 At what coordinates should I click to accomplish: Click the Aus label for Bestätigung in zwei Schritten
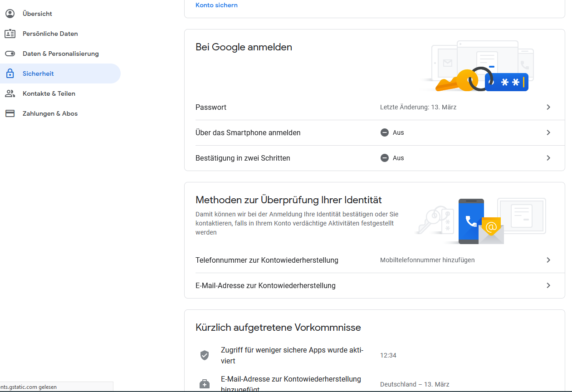(398, 158)
